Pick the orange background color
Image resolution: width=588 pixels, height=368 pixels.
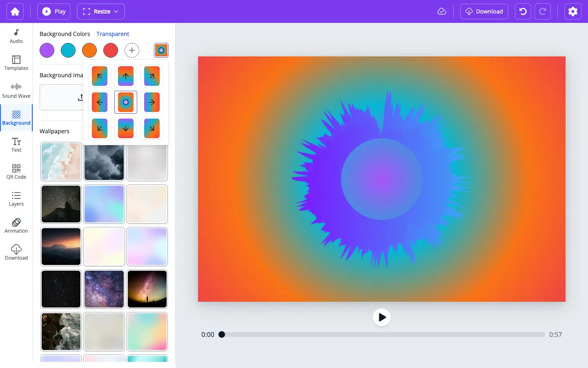tap(89, 50)
